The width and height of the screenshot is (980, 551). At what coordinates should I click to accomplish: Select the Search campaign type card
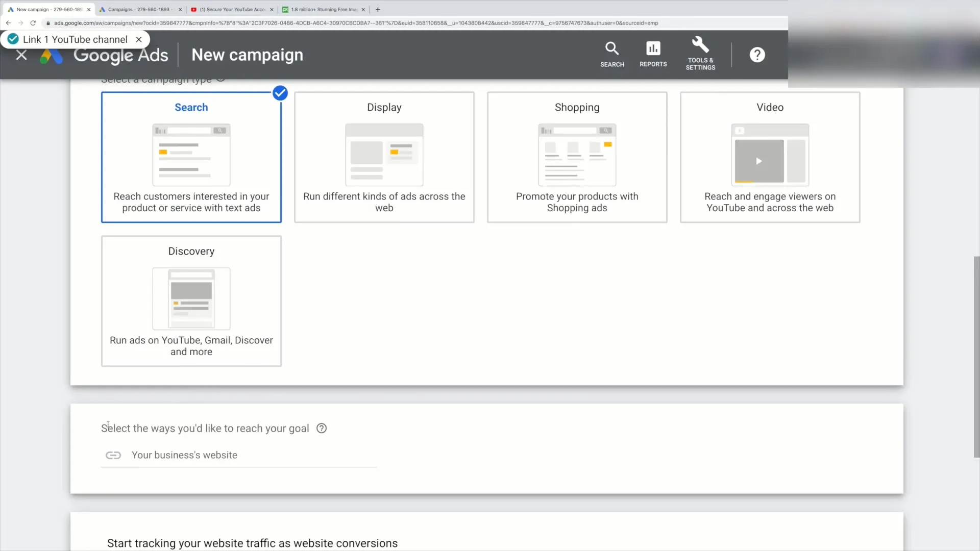[191, 157]
